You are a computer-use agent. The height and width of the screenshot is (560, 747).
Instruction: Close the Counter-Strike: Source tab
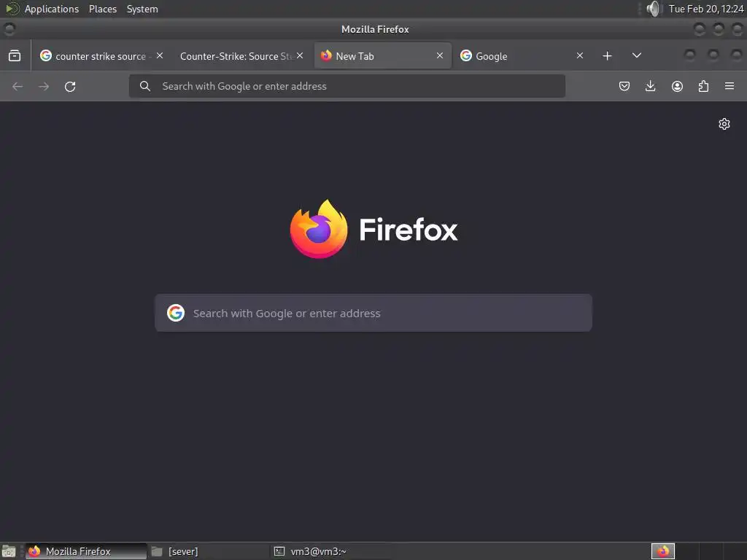coord(300,55)
